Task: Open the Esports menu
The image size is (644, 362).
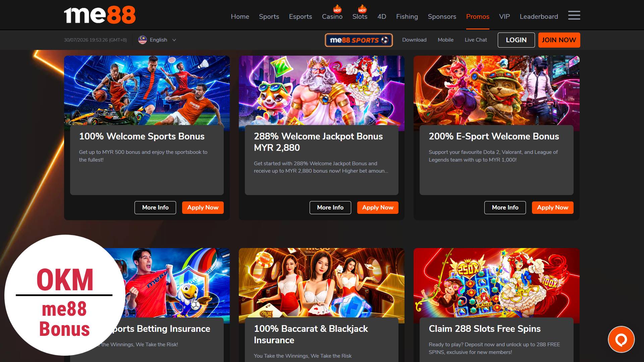Action: pyautogui.click(x=301, y=16)
